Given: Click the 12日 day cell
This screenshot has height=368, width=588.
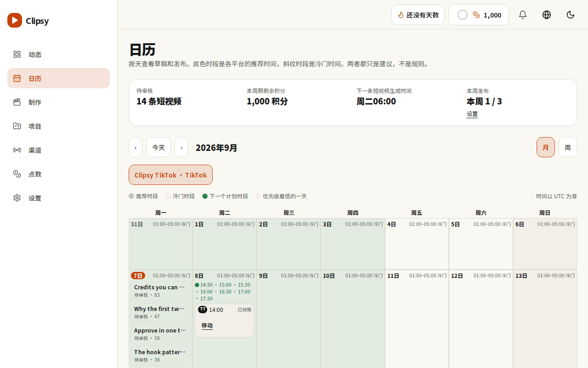Looking at the screenshot, I should click(481, 319).
